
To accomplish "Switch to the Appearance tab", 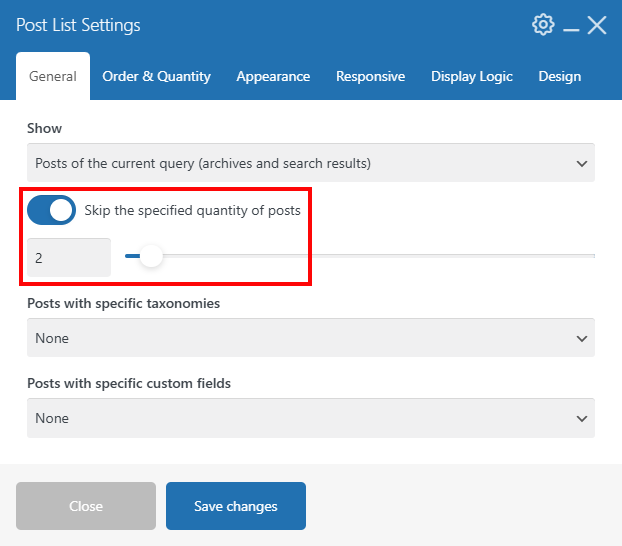I will tap(273, 76).
